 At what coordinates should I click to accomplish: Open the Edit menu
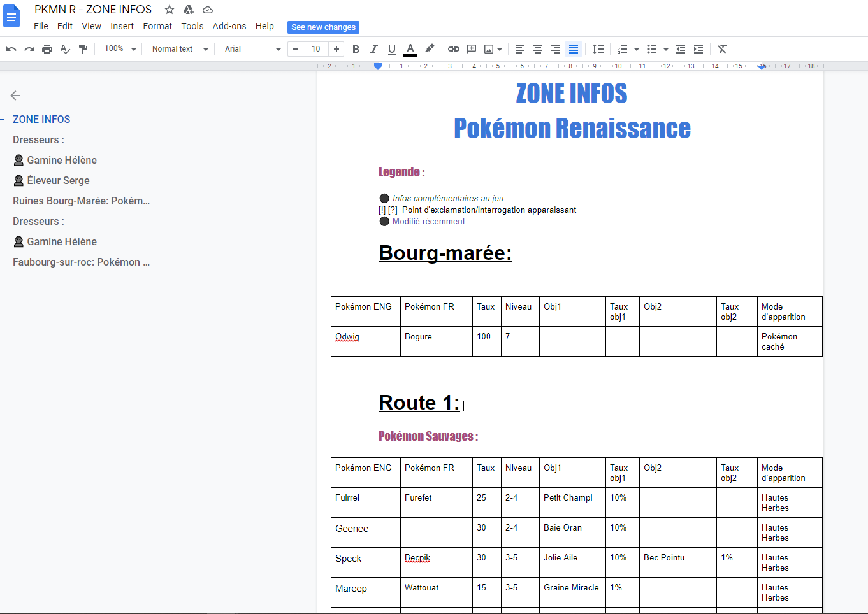click(65, 26)
